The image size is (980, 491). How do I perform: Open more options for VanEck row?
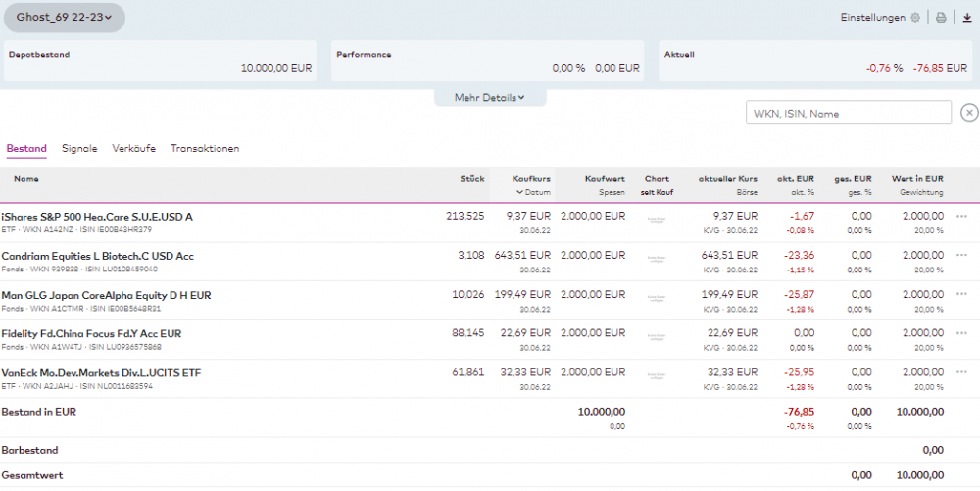click(x=962, y=372)
